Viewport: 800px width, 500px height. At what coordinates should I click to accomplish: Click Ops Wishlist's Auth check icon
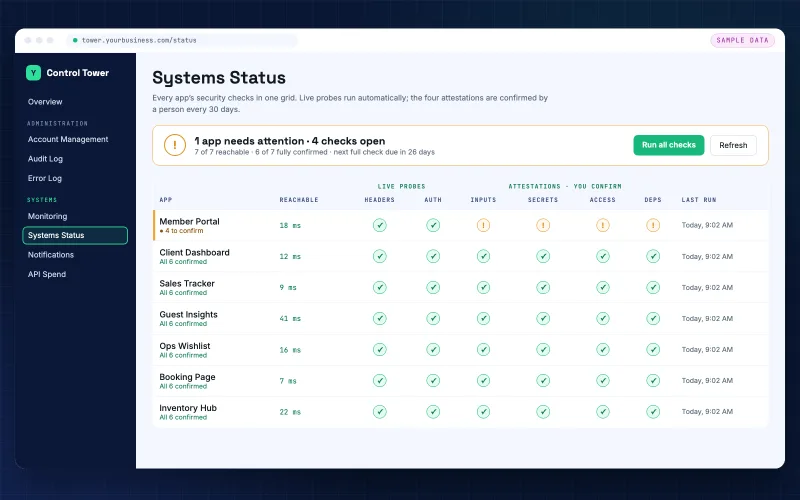(433, 349)
